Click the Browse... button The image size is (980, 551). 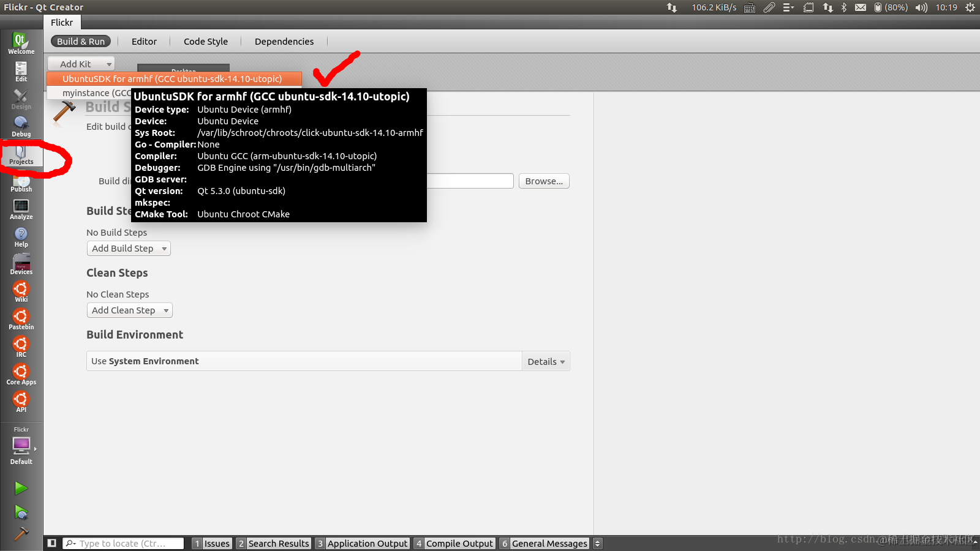[544, 181]
